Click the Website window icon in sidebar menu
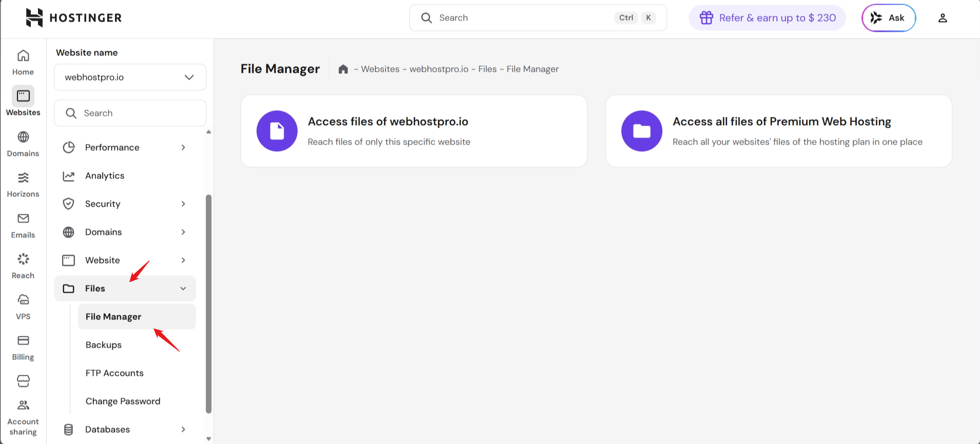Viewport: 980px width, 444px height. [x=69, y=260]
